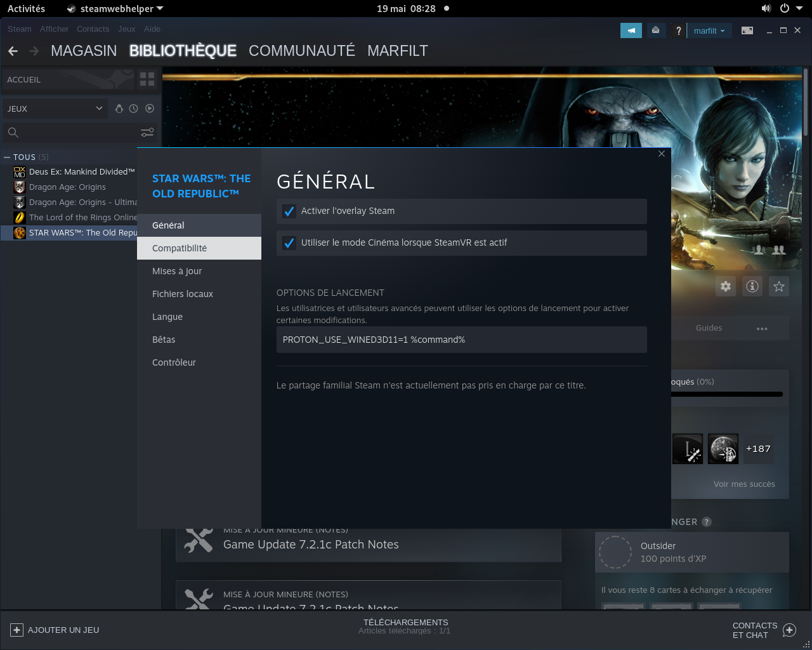Close the properties dialog
The height and width of the screenshot is (650, 812).
[662, 154]
